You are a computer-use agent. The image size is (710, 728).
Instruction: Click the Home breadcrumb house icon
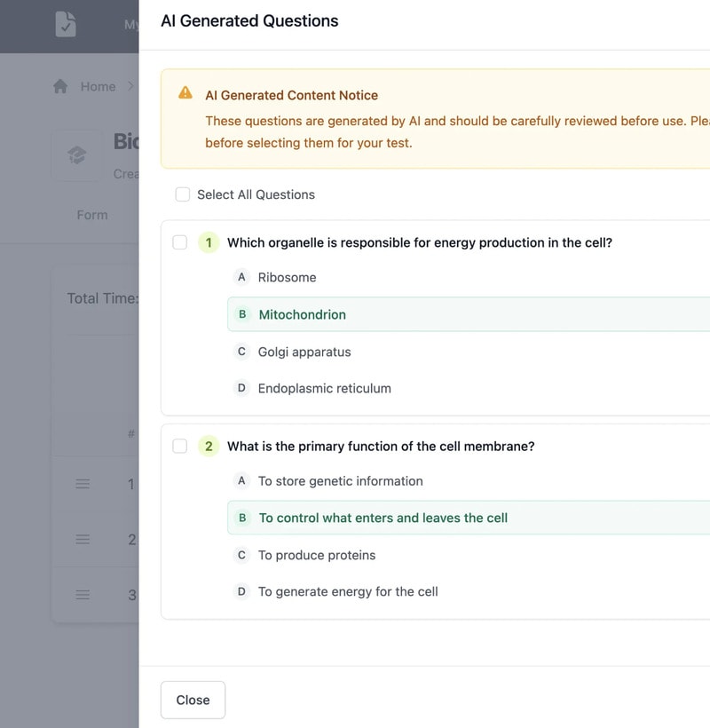click(x=60, y=86)
